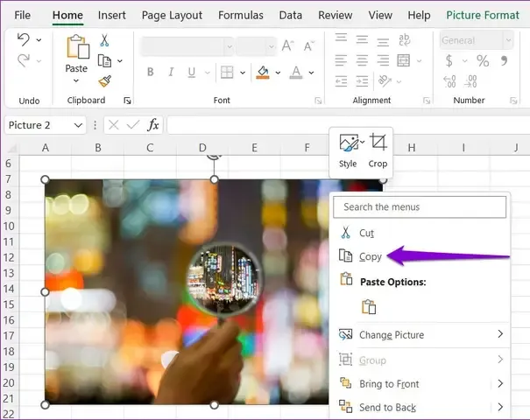This screenshot has width=530, height=420.
Task: Click the Wrap Text icon
Action: [x=404, y=39]
